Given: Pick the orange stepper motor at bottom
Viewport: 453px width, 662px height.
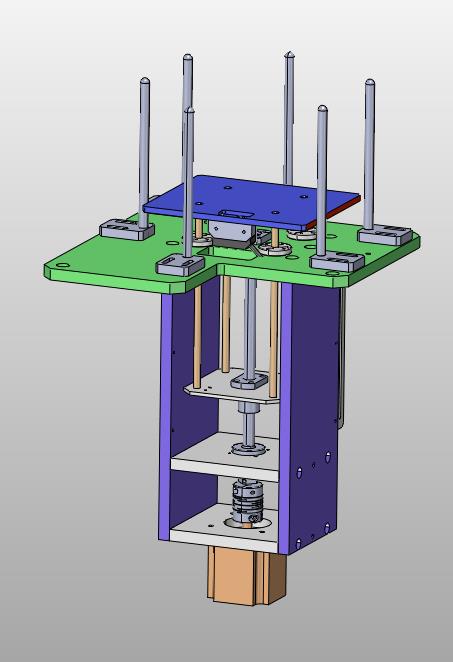Looking at the screenshot, I should coord(247,576).
